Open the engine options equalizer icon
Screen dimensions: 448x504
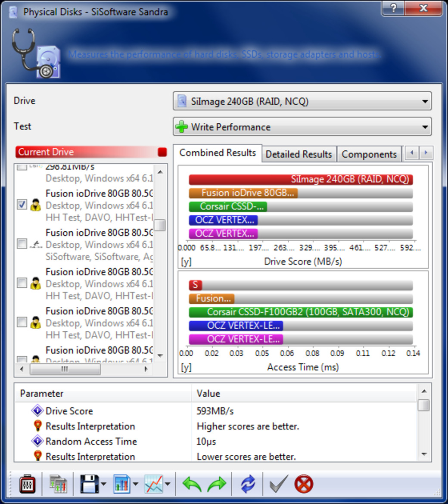[28, 484]
